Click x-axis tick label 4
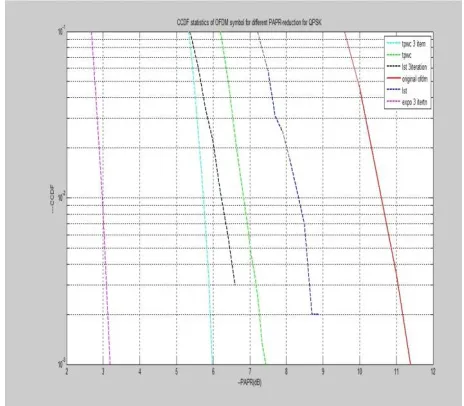 tap(140, 371)
